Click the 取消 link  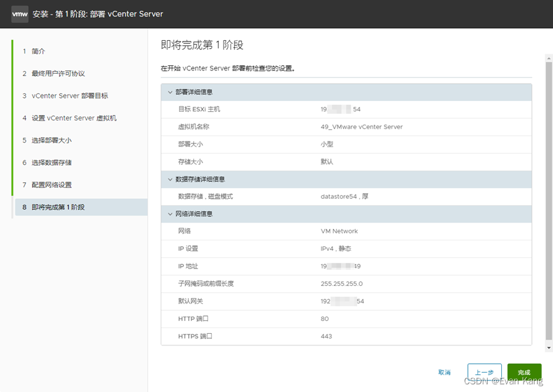point(444,372)
